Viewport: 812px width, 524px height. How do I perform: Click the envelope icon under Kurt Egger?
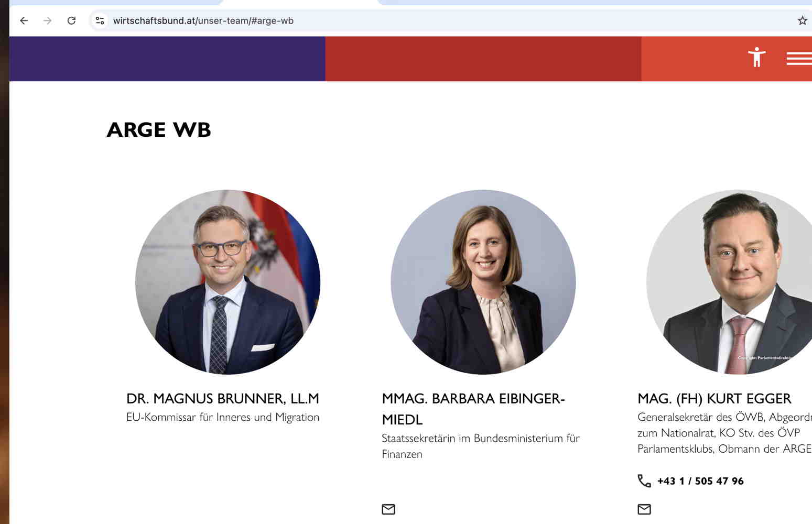[x=644, y=509]
